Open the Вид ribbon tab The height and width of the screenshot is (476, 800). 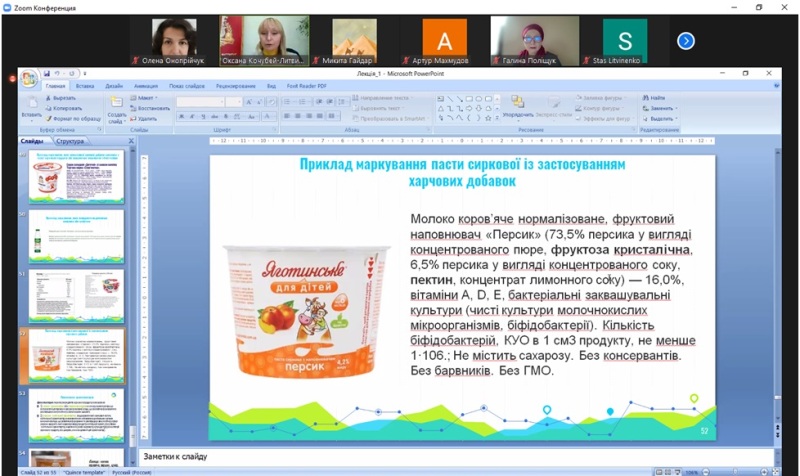click(271, 86)
